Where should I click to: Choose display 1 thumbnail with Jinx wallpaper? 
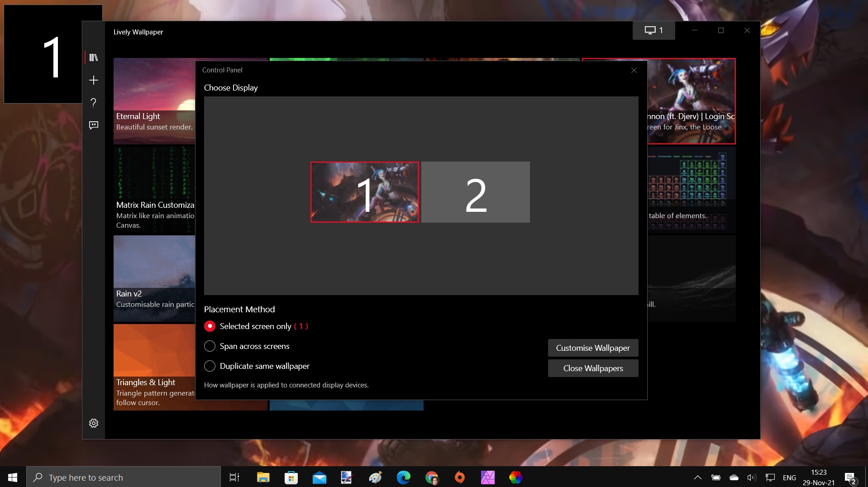click(x=364, y=192)
